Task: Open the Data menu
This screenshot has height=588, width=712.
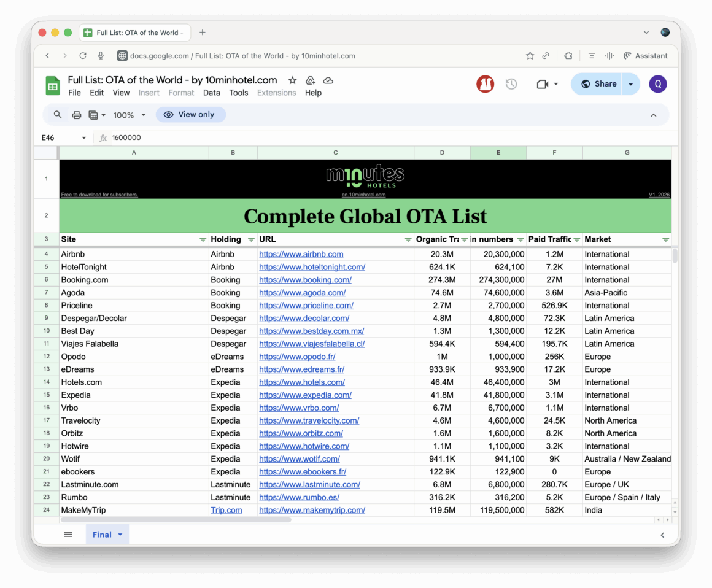Action: tap(211, 93)
